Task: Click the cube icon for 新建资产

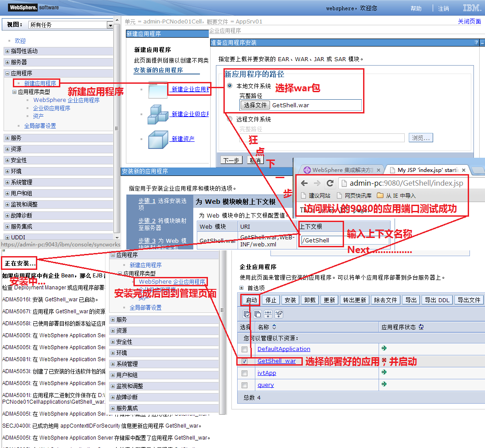Action: [x=158, y=140]
